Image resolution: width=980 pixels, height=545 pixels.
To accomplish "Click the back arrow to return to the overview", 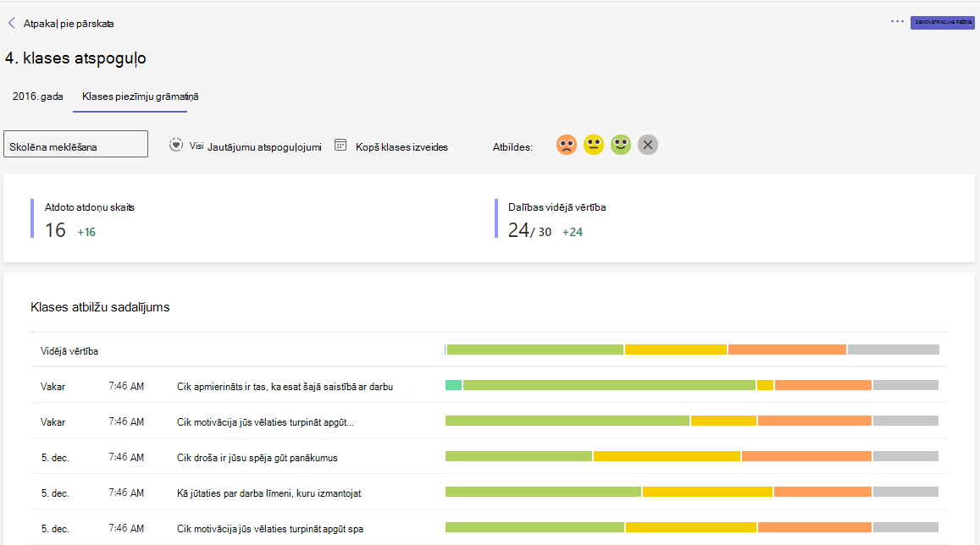I will pyautogui.click(x=11, y=23).
